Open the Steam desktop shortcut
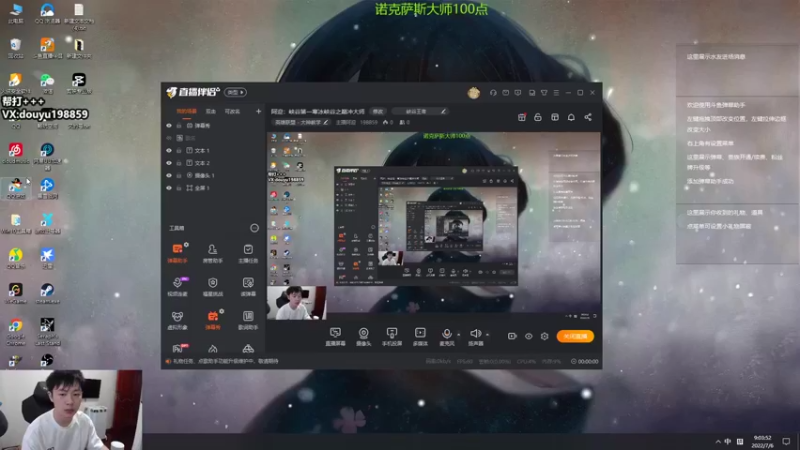Image resolution: width=800 pixels, height=450 pixels. click(47, 294)
